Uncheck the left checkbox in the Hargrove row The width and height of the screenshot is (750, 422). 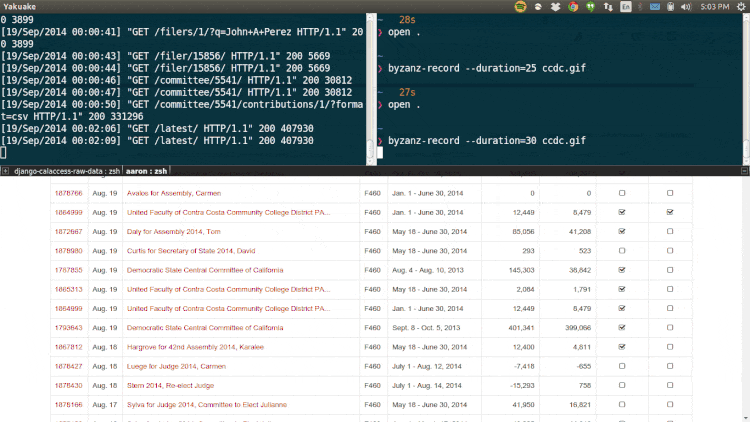(622, 346)
